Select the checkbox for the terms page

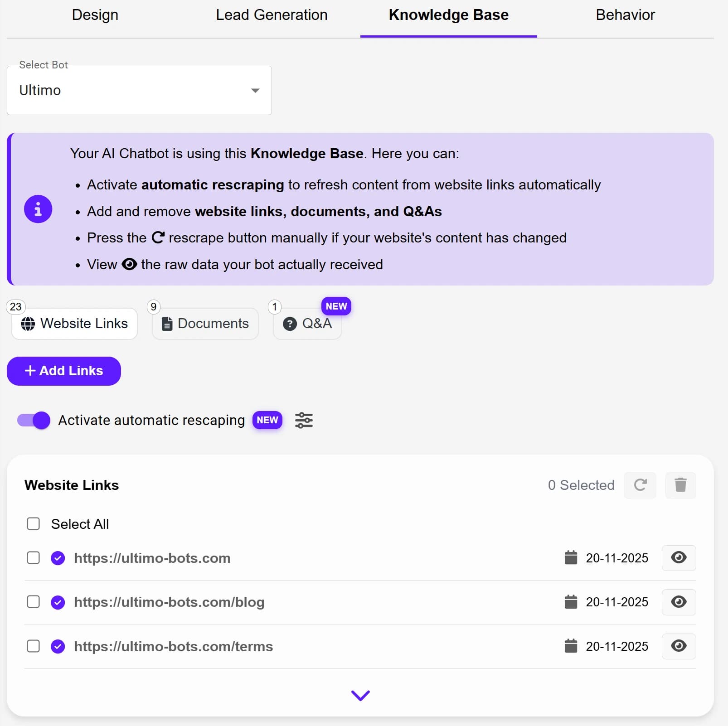pos(34,646)
